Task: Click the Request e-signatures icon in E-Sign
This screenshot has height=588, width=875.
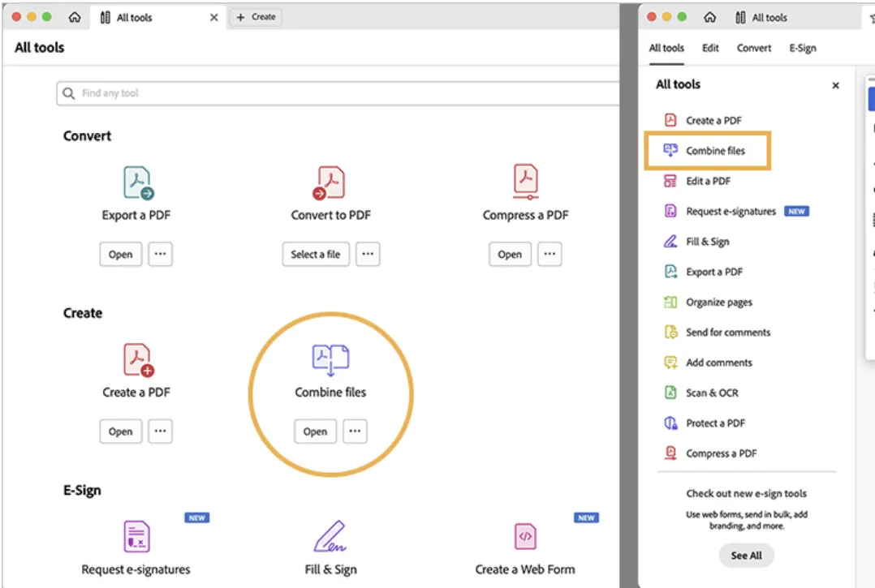Action: [136, 536]
